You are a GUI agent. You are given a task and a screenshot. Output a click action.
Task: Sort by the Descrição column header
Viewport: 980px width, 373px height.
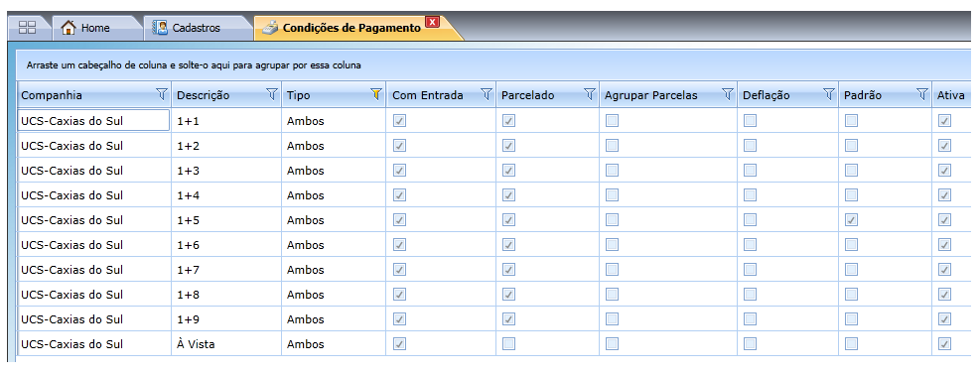pos(204,95)
